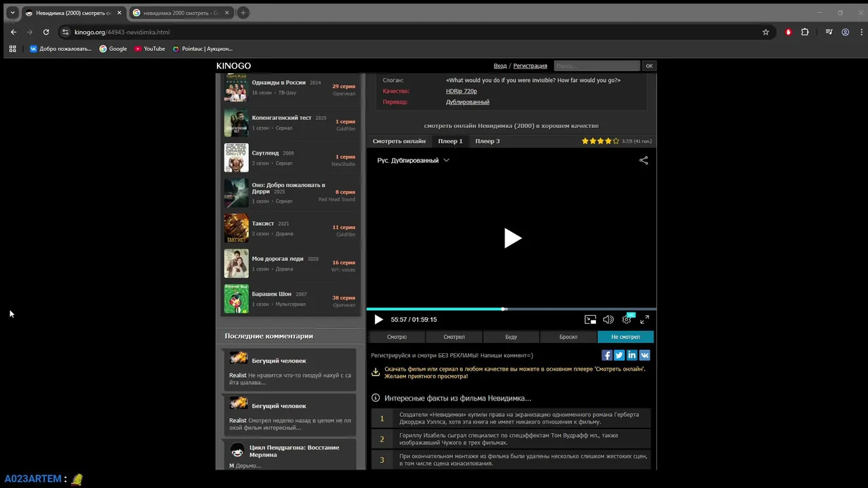The width and height of the screenshot is (868, 488).
Task: Go back in browser history
Action: tap(14, 32)
